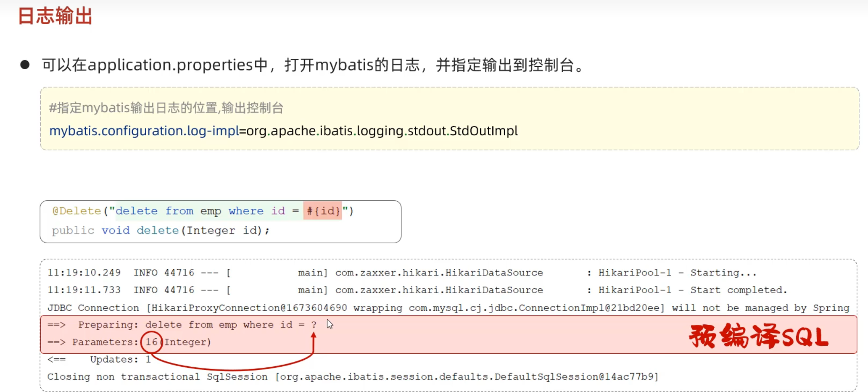This screenshot has width=868, height=392.
Task: Click the heading '日志输出'
Action: 55,17
